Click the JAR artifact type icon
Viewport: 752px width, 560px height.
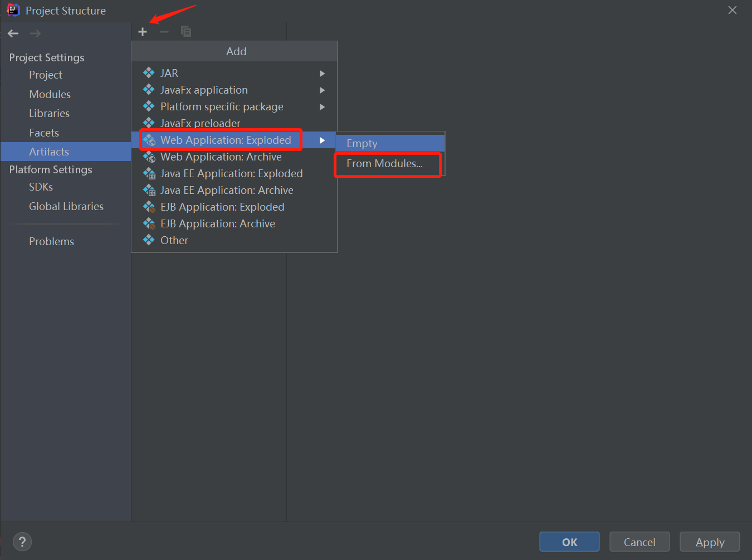tap(149, 72)
